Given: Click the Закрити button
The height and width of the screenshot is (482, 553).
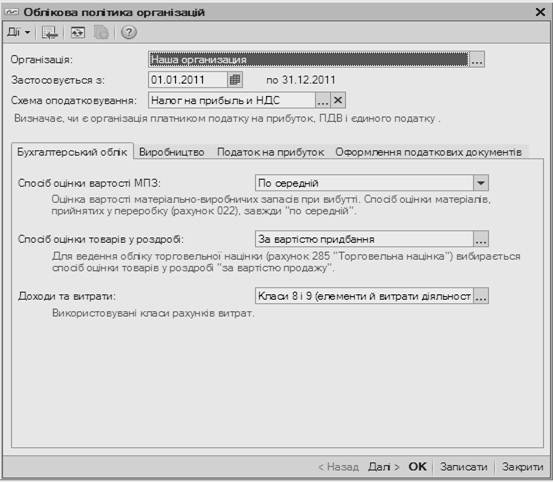Looking at the screenshot, I should pyautogui.click(x=522, y=467).
